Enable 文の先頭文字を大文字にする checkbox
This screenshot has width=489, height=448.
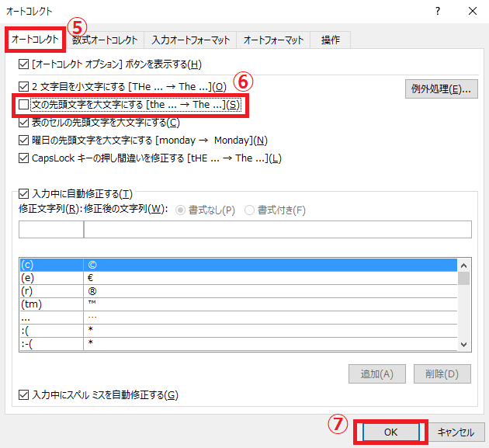24,105
